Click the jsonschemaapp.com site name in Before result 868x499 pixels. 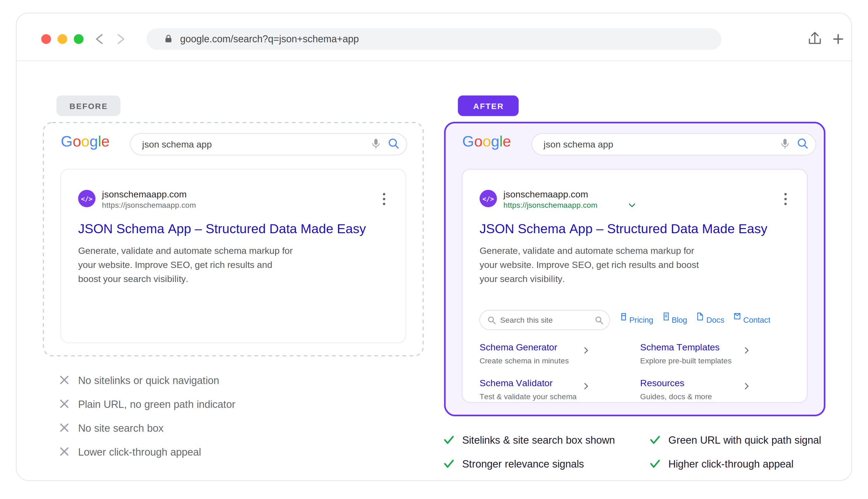pos(144,194)
